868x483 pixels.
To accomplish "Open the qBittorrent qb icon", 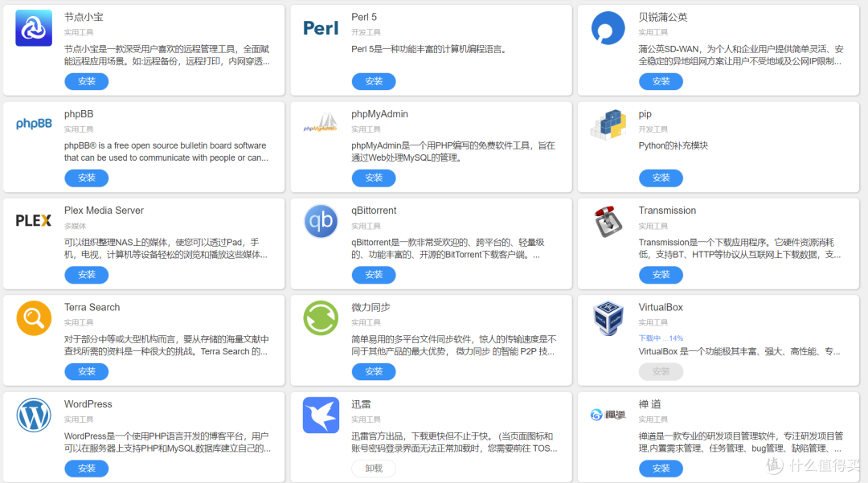I will click(x=321, y=221).
